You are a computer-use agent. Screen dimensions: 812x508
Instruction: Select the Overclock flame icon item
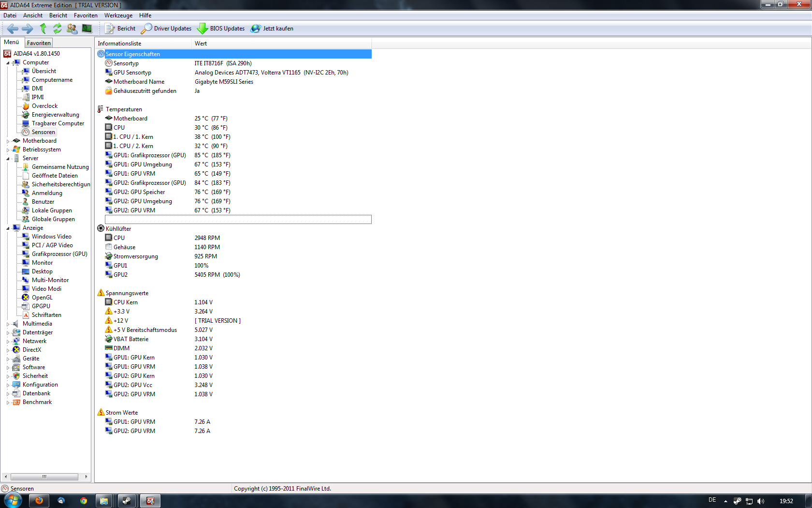tap(26, 106)
